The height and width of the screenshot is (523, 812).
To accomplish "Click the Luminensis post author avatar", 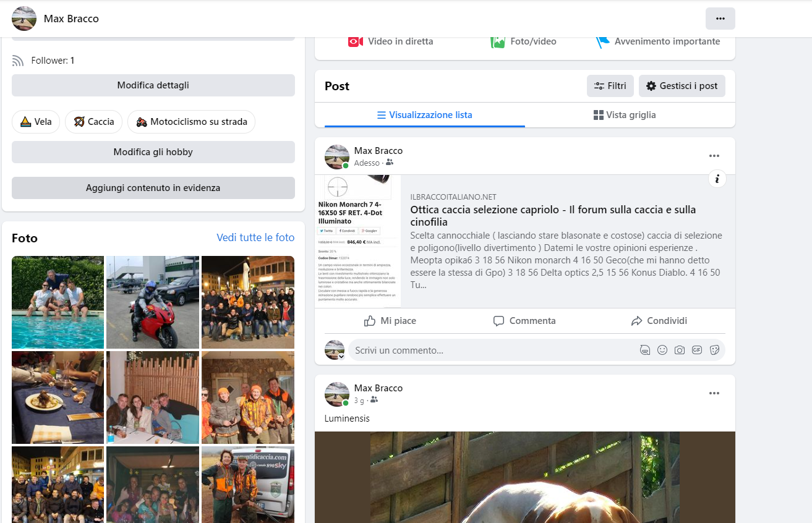I will coord(337,394).
